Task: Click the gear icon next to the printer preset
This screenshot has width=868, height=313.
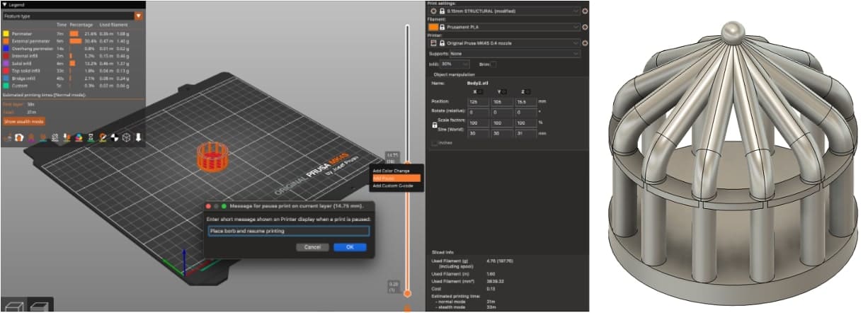Action: pos(585,42)
